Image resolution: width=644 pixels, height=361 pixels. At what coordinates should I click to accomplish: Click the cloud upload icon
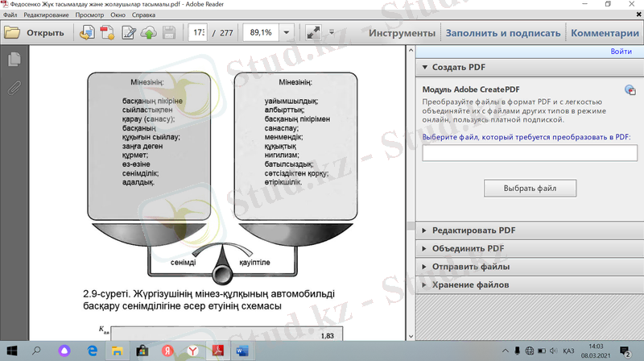tap(149, 33)
